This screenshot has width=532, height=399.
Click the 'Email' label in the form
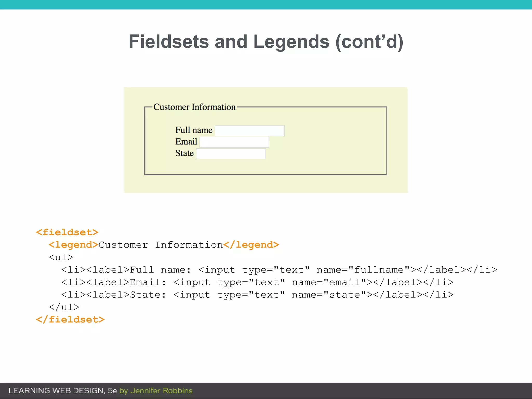(186, 142)
